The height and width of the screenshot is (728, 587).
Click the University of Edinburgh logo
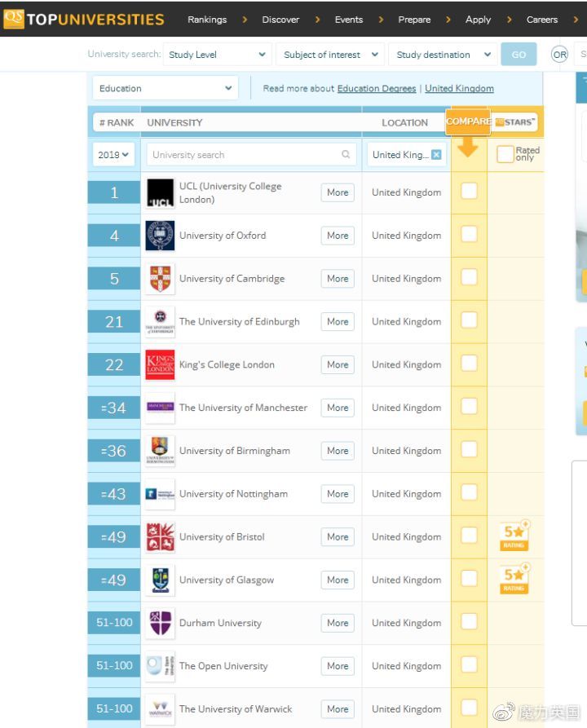tap(161, 322)
